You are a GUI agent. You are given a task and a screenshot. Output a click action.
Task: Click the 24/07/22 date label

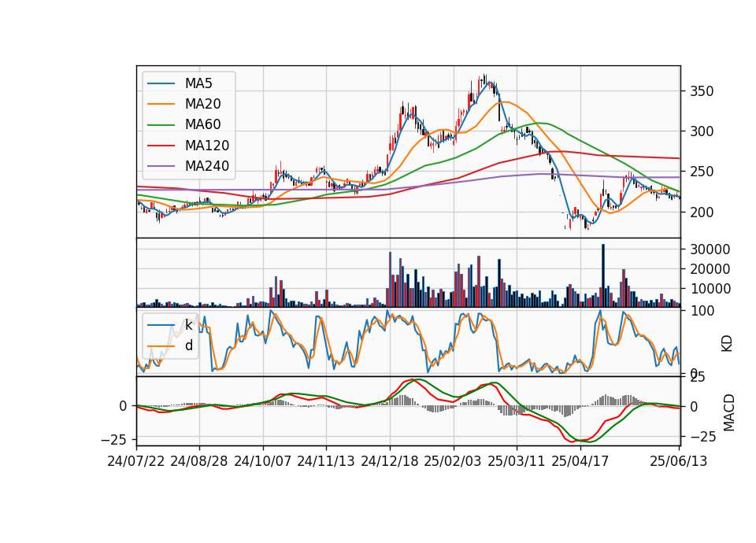[x=136, y=461]
